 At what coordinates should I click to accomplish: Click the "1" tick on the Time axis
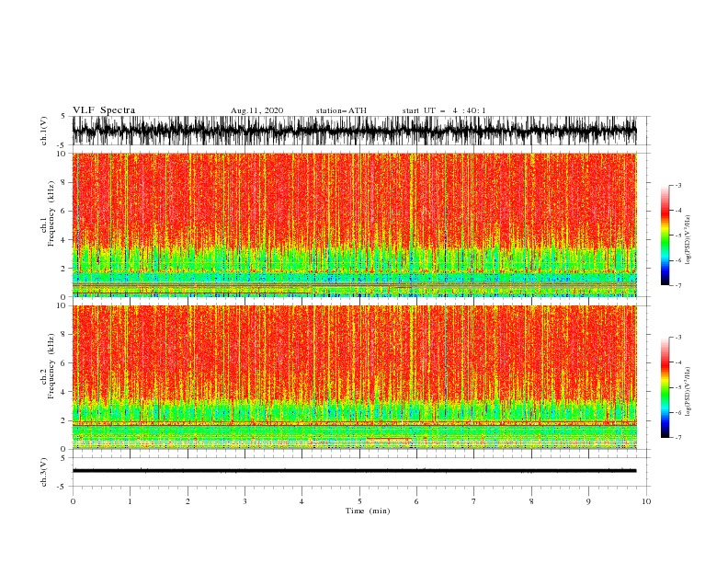(130, 501)
